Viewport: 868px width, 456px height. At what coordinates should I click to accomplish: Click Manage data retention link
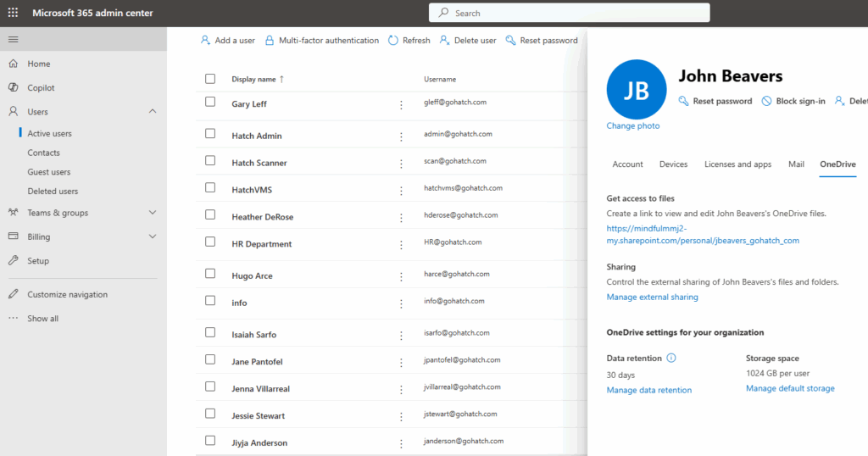648,390
